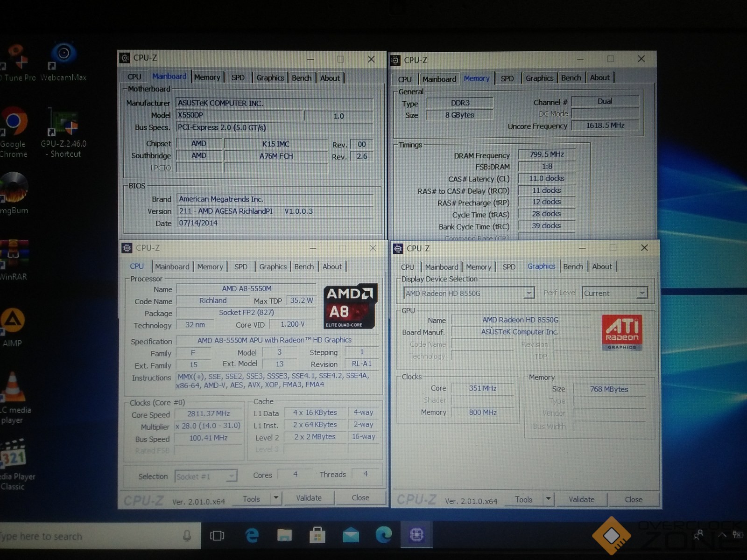Image resolution: width=747 pixels, height=560 pixels.
Task: Open Google Chrome desktop shortcut
Action: coord(13,122)
